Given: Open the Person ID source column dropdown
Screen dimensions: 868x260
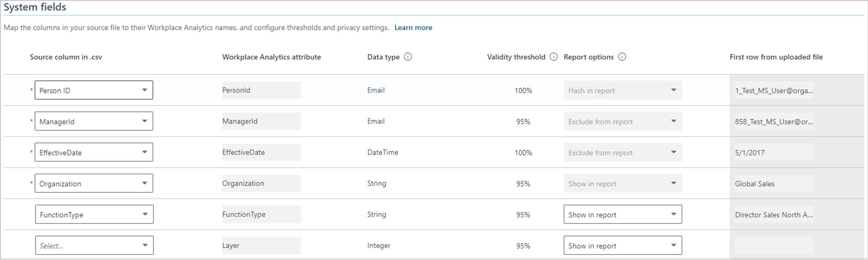Looking at the screenshot, I should (x=94, y=90).
